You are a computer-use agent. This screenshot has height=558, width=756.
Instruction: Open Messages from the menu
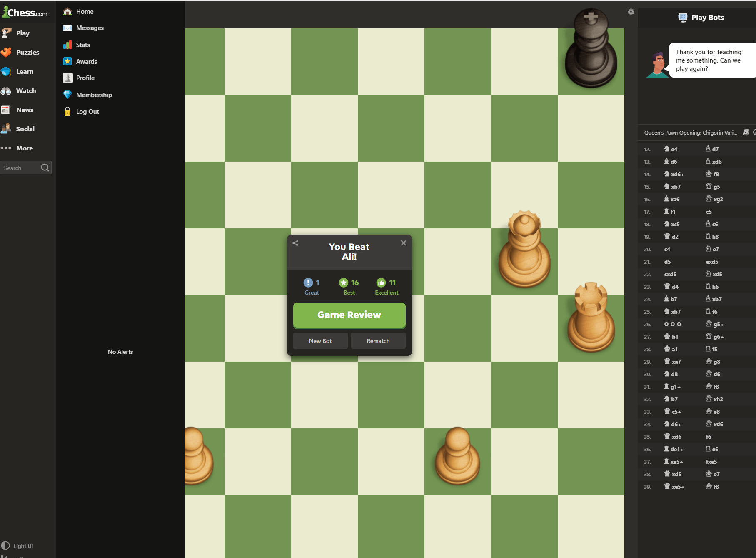tap(90, 28)
